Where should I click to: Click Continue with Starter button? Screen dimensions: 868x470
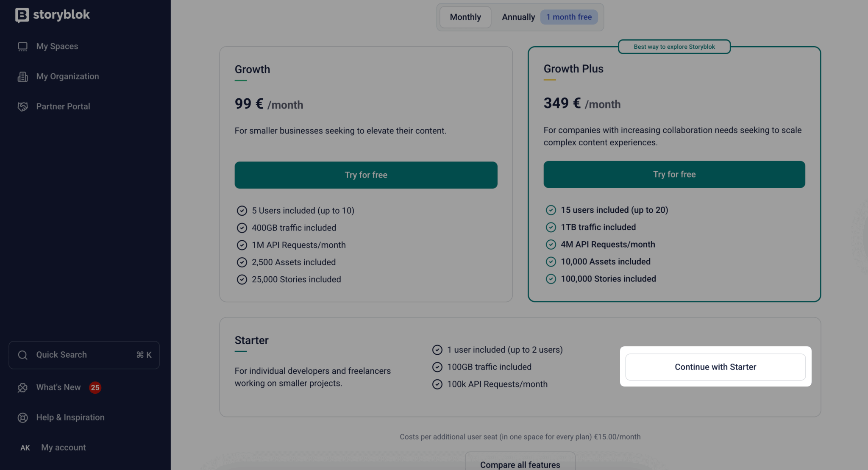tap(715, 367)
